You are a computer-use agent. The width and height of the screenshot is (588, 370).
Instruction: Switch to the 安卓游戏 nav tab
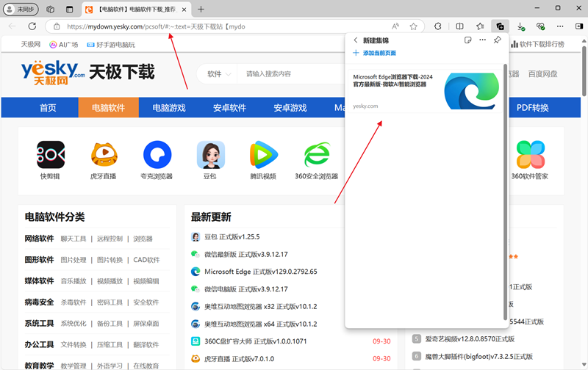pyautogui.click(x=290, y=108)
